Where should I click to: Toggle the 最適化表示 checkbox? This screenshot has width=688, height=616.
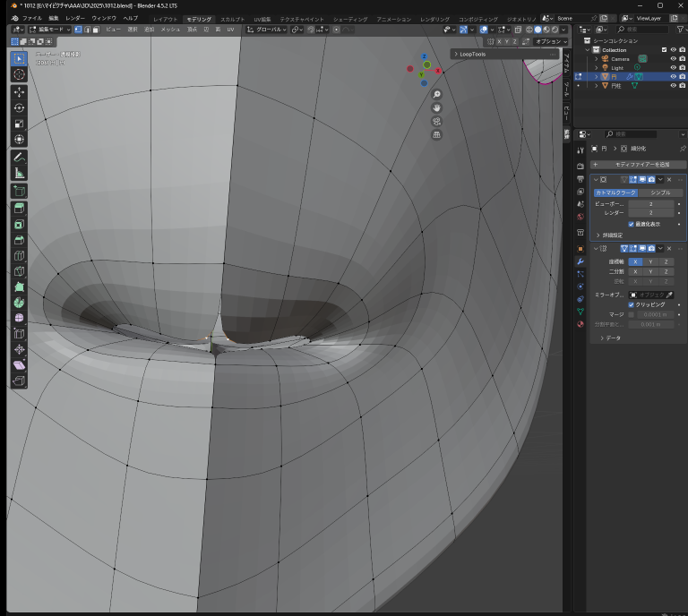point(632,224)
